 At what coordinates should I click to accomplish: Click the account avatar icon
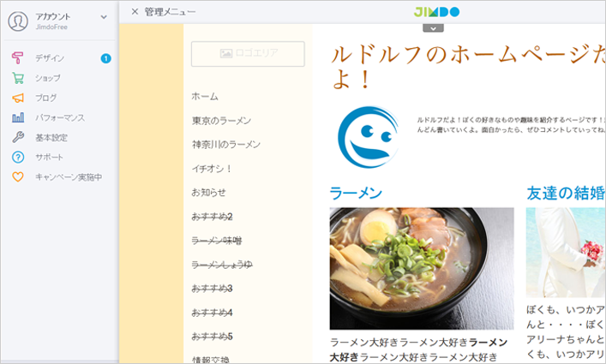click(x=18, y=21)
